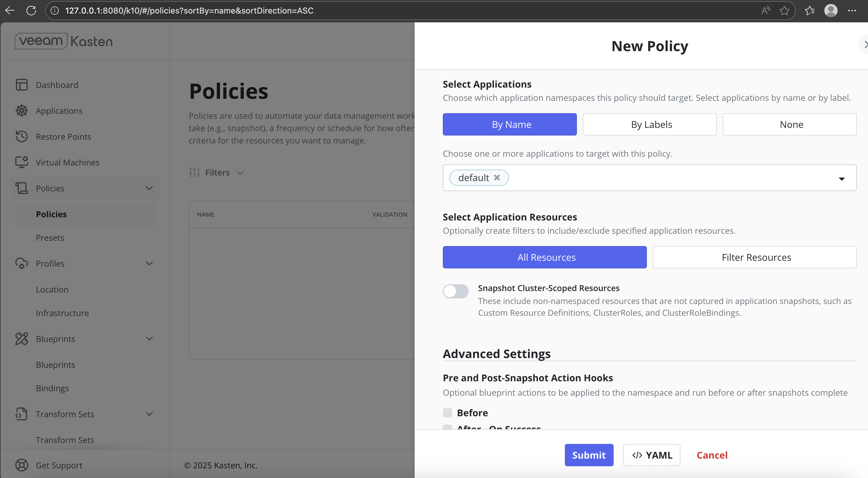Click the Blueprints tools icon
This screenshot has height=478, width=868.
pos(21,339)
